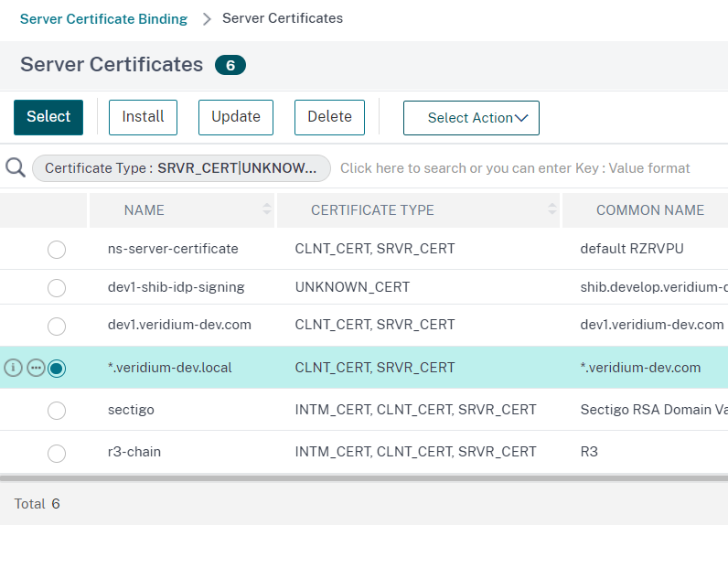
Task: Click the Delete button
Action: click(329, 117)
